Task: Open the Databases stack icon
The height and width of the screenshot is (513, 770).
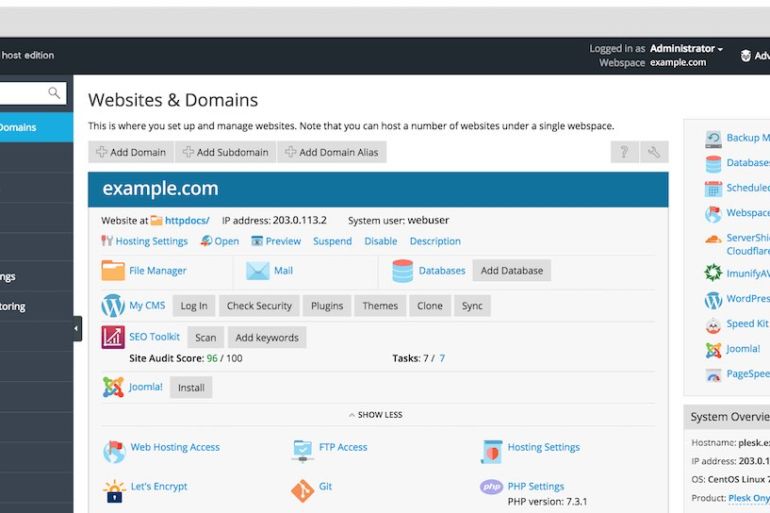Action: click(403, 271)
